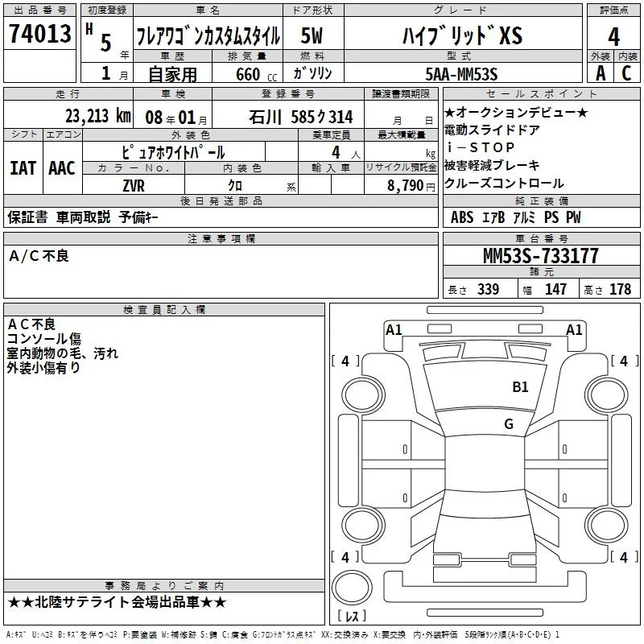Select the left A1 scratch marker
Image resolution: width=644 pixels, height=644 pixels.
point(394,330)
